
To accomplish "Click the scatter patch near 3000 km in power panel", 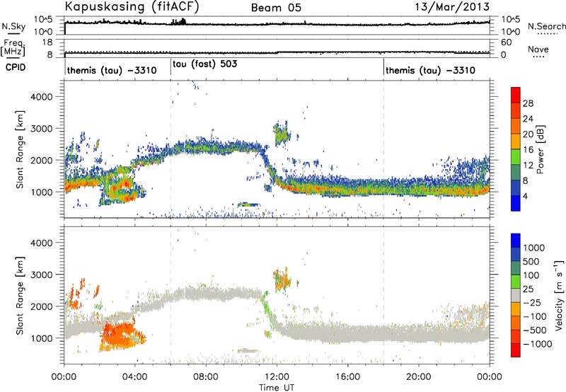I will click(282, 134).
